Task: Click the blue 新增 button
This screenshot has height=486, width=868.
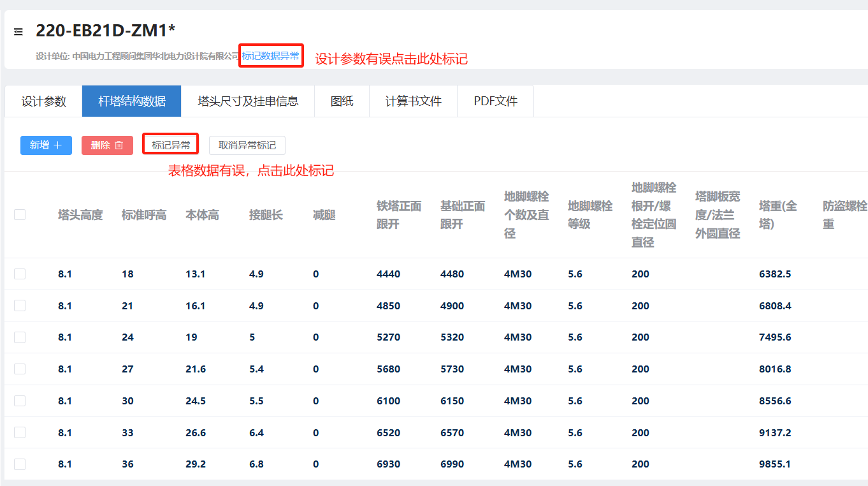Action: [46, 145]
